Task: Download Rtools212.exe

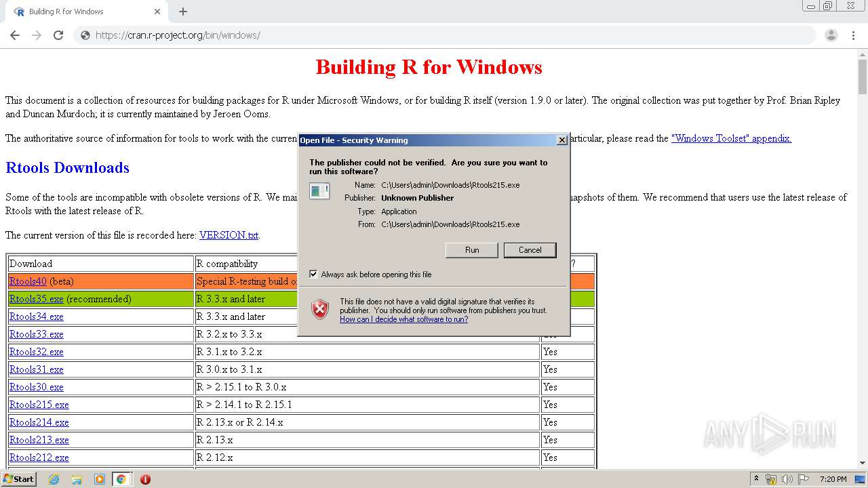Action: coord(39,457)
